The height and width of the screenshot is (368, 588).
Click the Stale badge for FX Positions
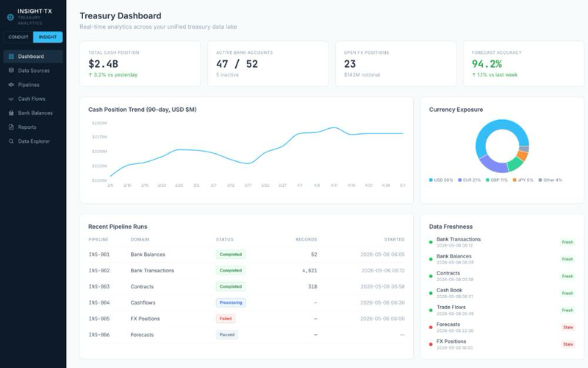point(567,344)
